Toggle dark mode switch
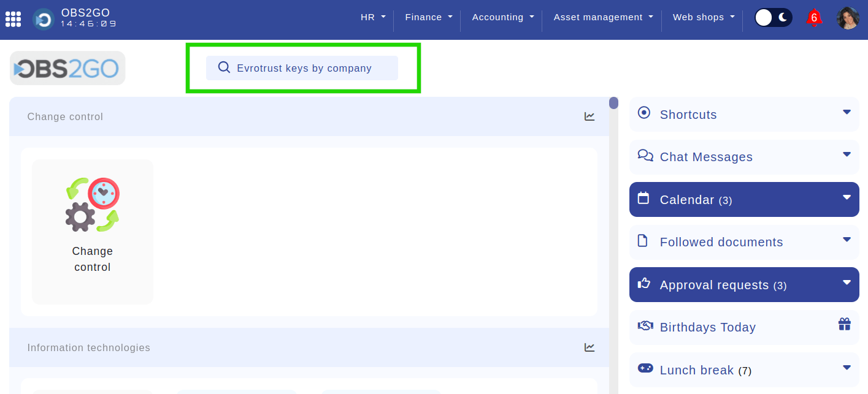The width and height of the screenshot is (868, 394). [773, 18]
